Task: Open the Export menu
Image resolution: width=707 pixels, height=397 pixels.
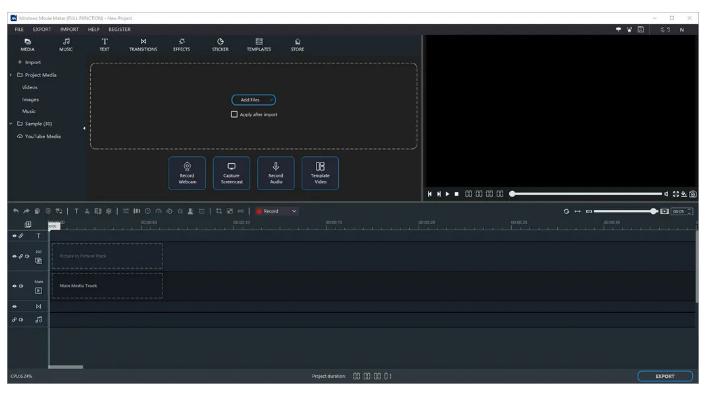Action: pyautogui.click(x=41, y=29)
